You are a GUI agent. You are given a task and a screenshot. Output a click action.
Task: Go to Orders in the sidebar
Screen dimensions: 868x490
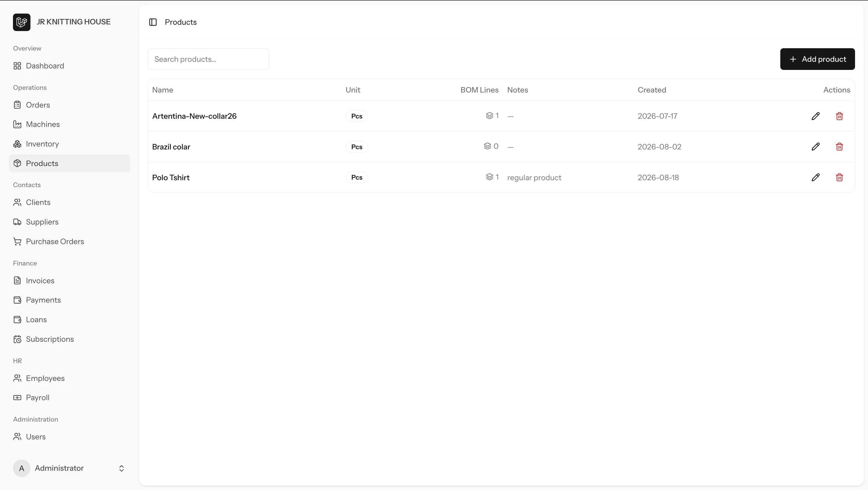[69, 105]
